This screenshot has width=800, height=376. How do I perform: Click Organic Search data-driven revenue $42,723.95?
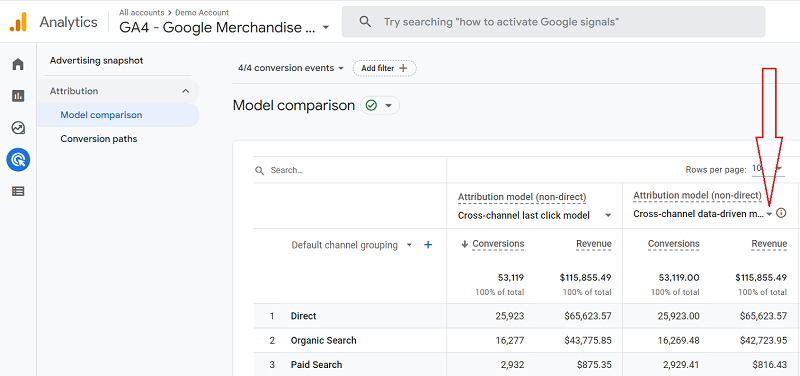[763, 340]
